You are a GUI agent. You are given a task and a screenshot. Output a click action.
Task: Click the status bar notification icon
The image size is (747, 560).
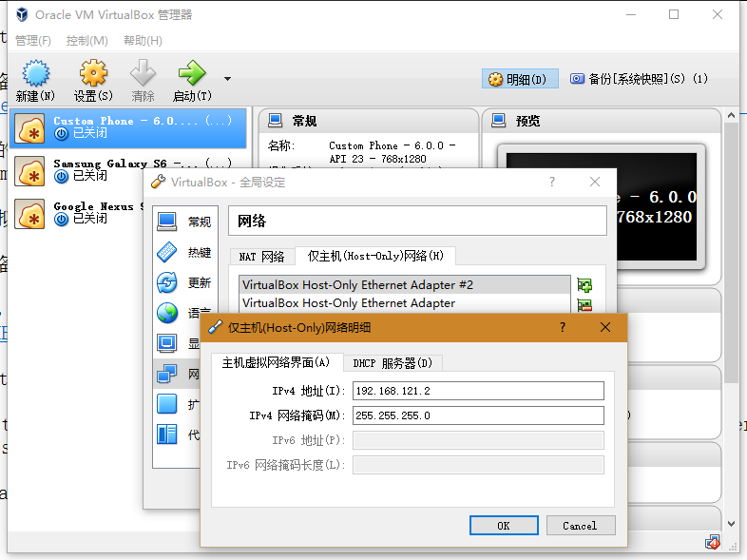tap(713, 542)
